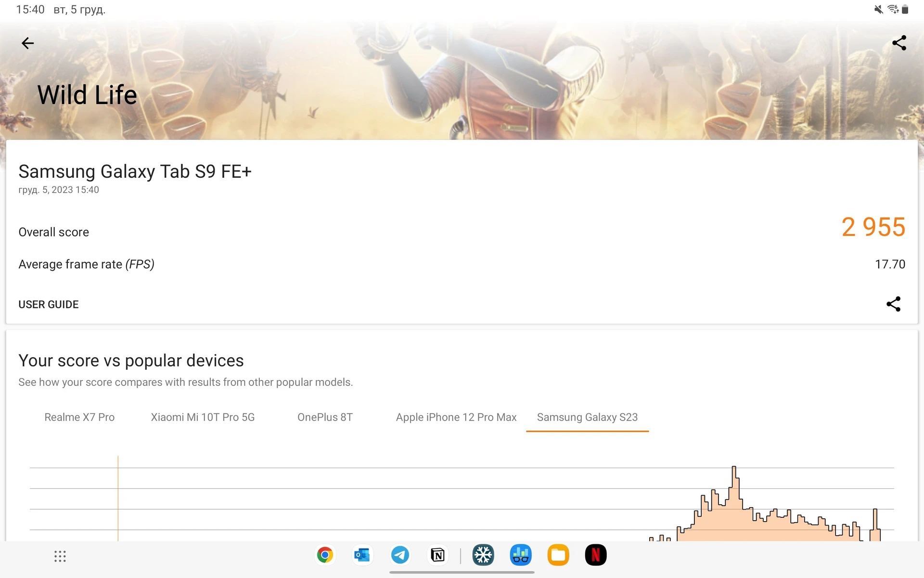Open the snowflake benchmark app icon
This screenshot has width=924, height=578.
(x=483, y=555)
